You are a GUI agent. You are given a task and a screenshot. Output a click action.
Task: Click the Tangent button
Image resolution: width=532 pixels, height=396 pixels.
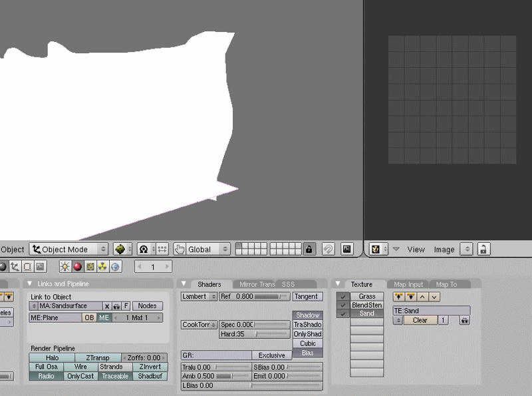click(306, 296)
